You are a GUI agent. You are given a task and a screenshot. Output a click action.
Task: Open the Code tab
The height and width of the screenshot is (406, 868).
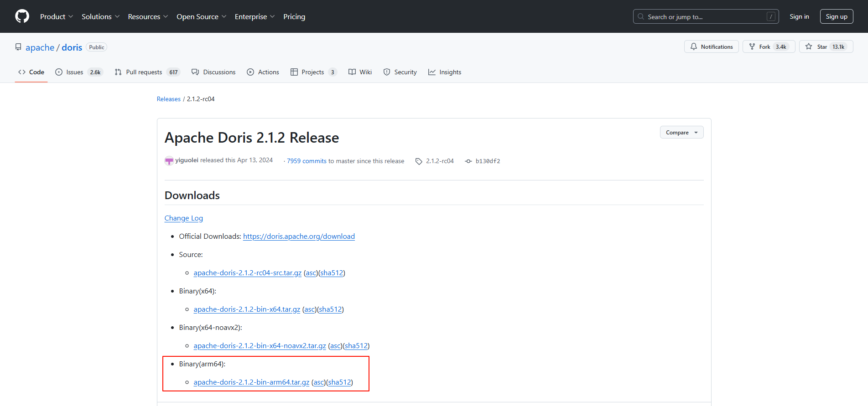pyautogui.click(x=31, y=72)
